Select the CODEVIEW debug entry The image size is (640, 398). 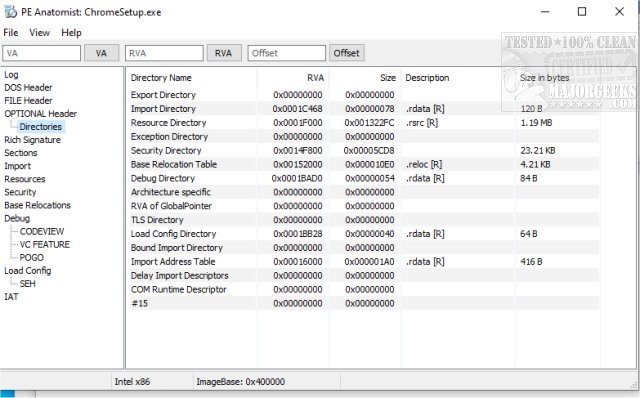[x=42, y=231]
